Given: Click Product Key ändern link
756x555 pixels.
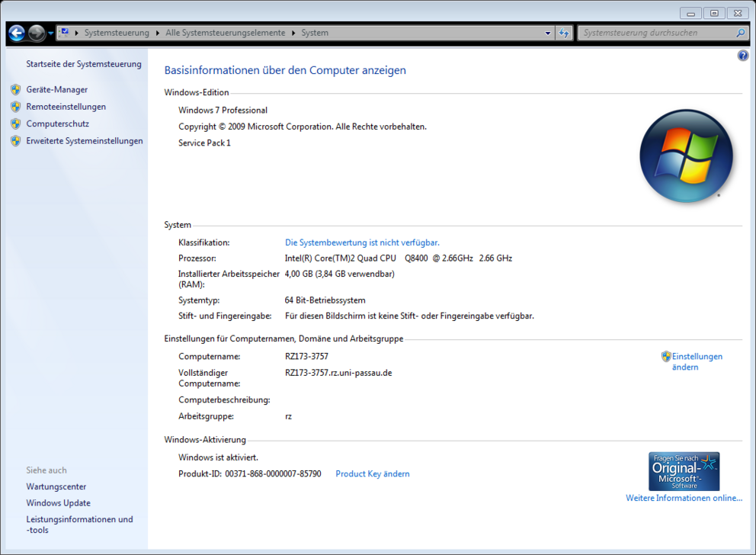Looking at the screenshot, I should (373, 474).
